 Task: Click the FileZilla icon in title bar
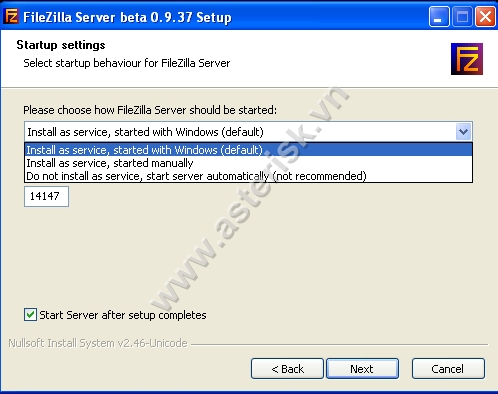click(x=11, y=16)
